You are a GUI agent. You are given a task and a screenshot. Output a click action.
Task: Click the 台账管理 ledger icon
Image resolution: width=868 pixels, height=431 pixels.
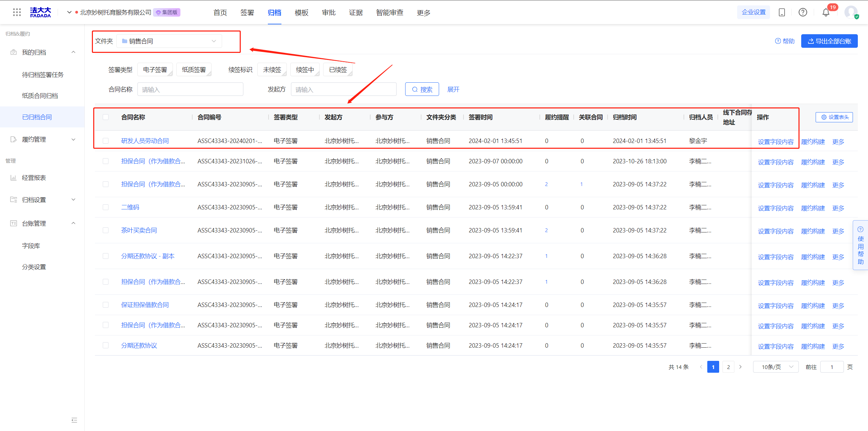[14, 223]
